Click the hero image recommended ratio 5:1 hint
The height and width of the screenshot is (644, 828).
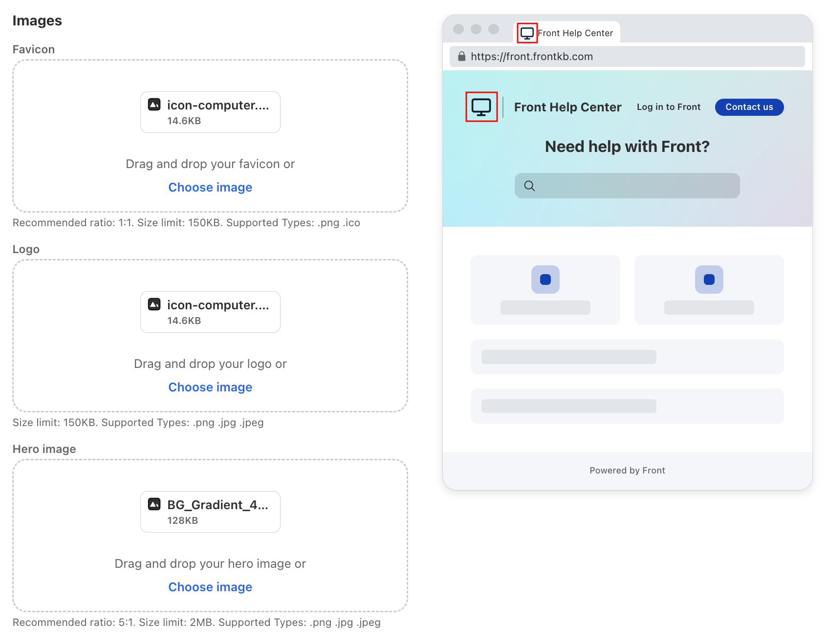[196, 623]
